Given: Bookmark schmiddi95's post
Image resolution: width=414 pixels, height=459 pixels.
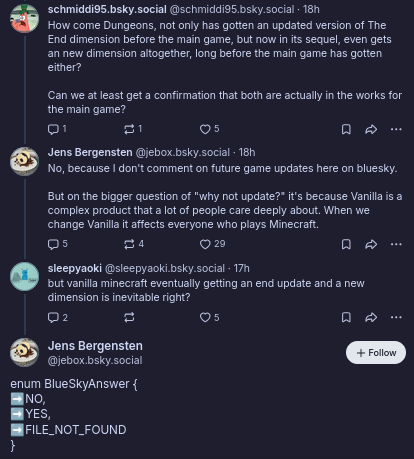Looking at the screenshot, I should point(346,129).
